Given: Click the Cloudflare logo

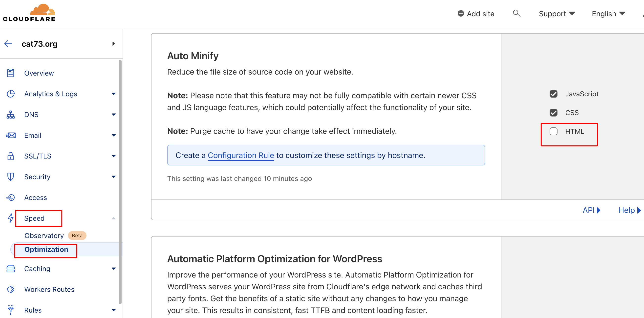Looking at the screenshot, I should point(29,13).
